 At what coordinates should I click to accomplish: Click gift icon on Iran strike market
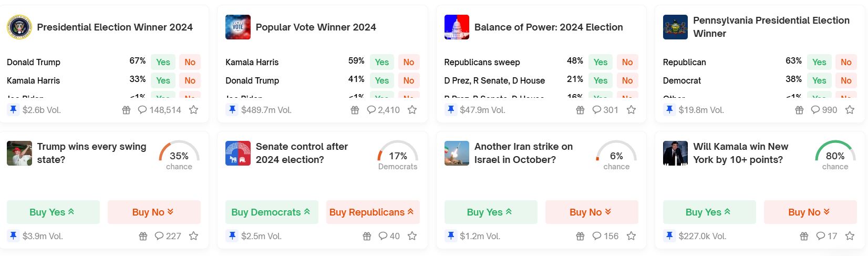pyautogui.click(x=580, y=236)
